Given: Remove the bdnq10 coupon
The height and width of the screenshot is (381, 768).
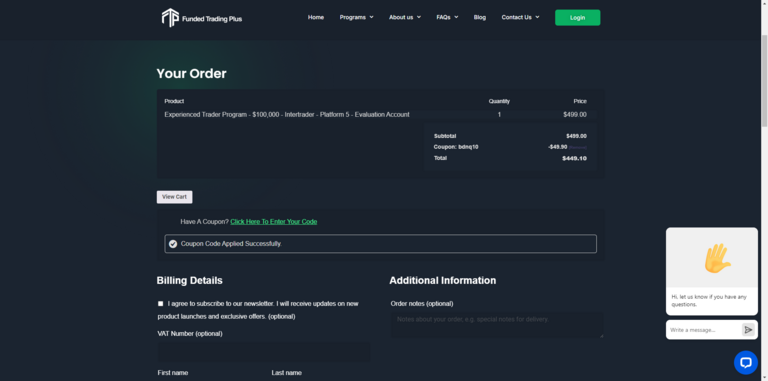Looking at the screenshot, I should [577, 147].
